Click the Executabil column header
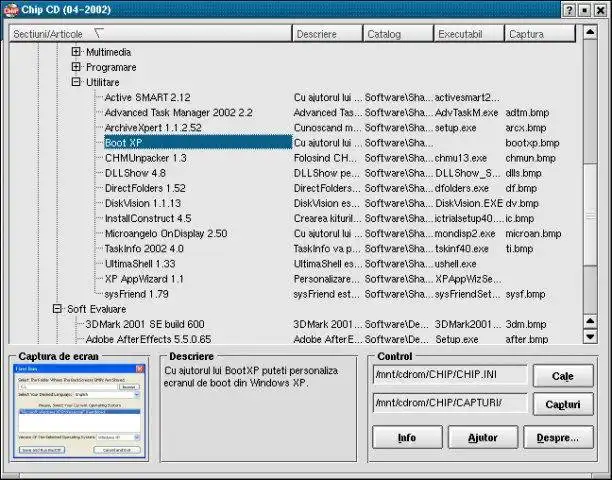This screenshot has width=612, height=480. (469, 34)
